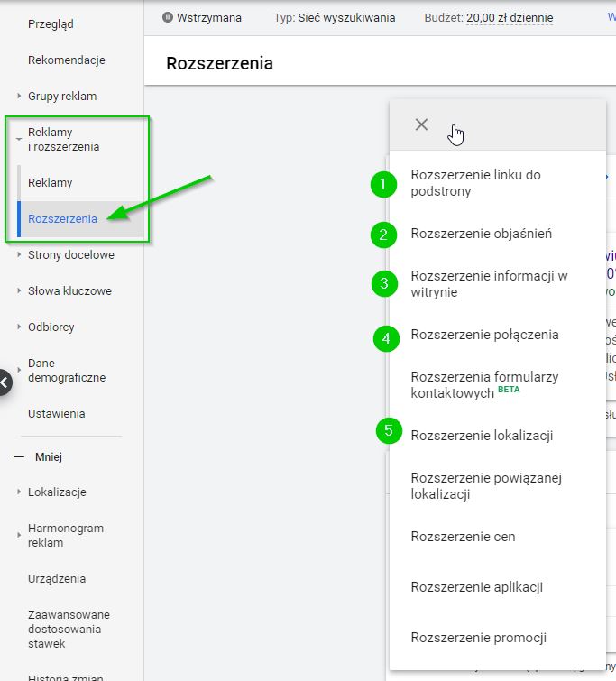The width and height of the screenshot is (616, 681).
Task: Expand the Lokalizacje arrow
Action: click(19, 492)
